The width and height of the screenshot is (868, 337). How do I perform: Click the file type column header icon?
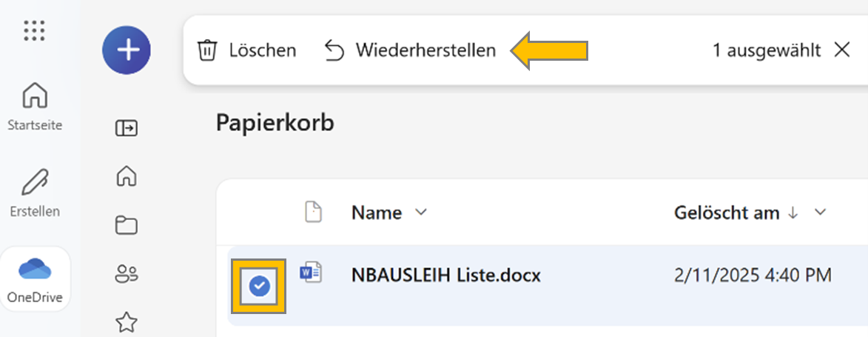pyautogui.click(x=314, y=213)
